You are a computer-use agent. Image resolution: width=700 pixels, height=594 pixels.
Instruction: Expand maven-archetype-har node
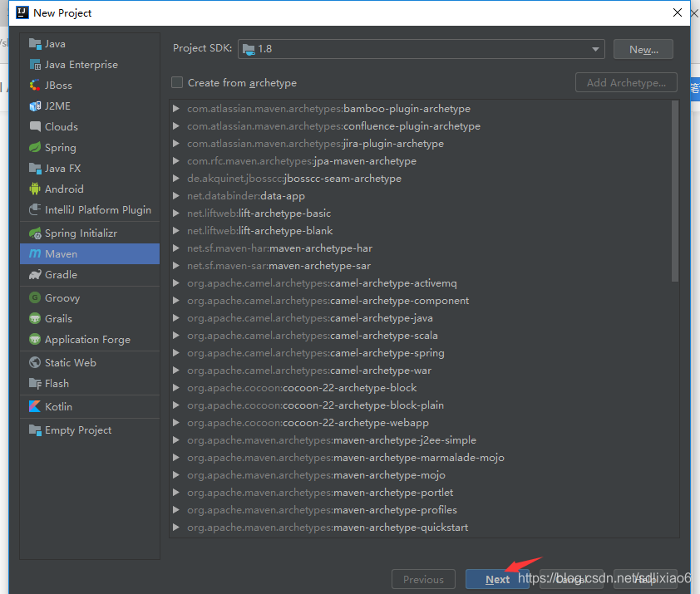176,248
